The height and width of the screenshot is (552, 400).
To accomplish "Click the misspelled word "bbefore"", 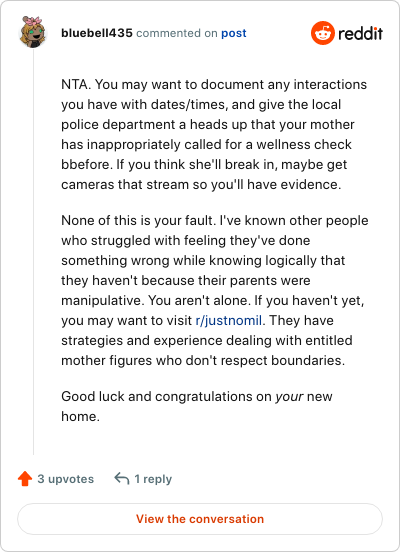I will (86, 164).
